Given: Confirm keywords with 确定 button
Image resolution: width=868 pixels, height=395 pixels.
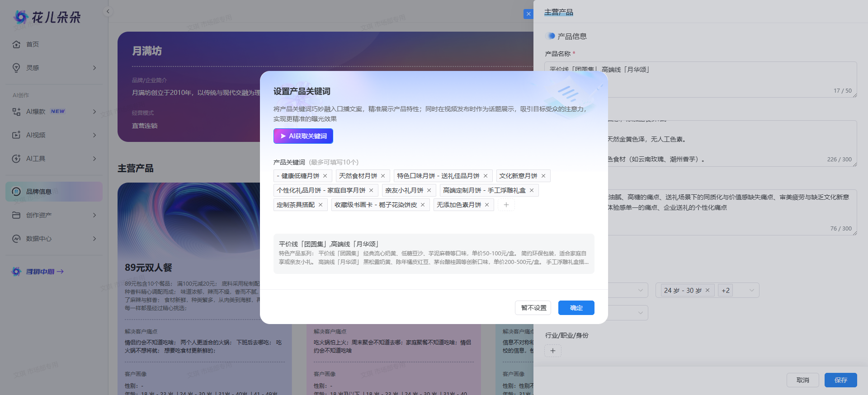Looking at the screenshot, I should 576,308.
